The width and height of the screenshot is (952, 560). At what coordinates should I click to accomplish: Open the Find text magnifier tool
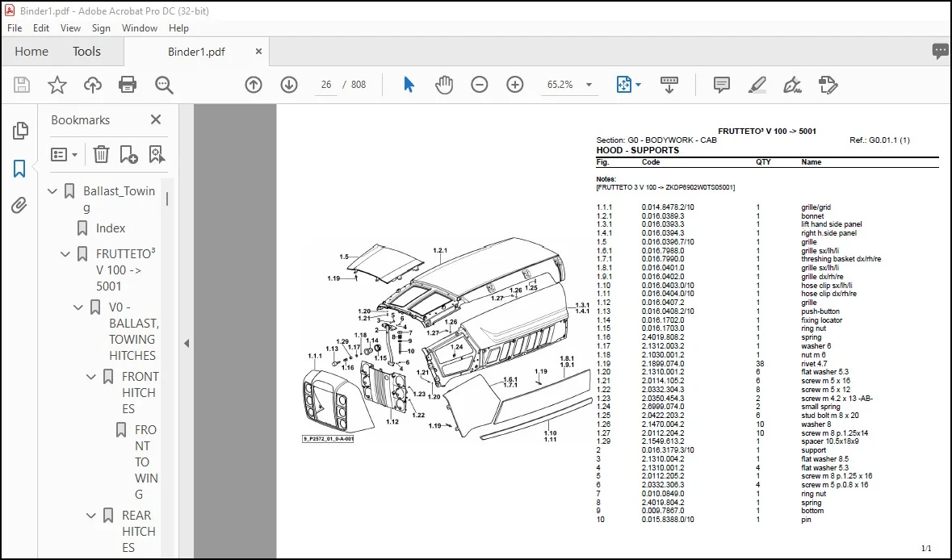pyautogui.click(x=164, y=85)
